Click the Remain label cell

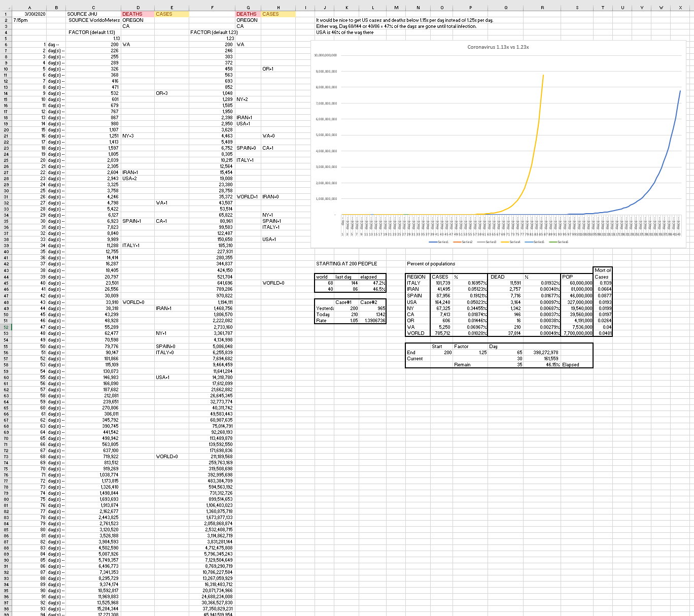[x=462, y=365]
